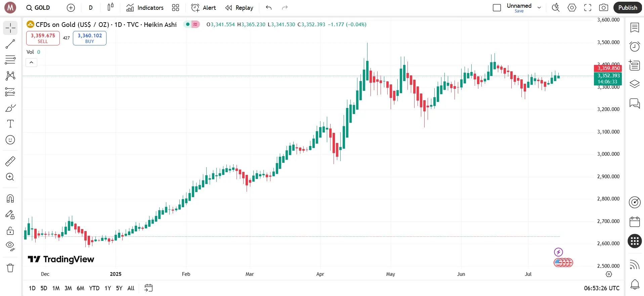Viewport: 644px width, 296px height.
Task: Pick the ruler measure tool
Action: click(x=10, y=161)
